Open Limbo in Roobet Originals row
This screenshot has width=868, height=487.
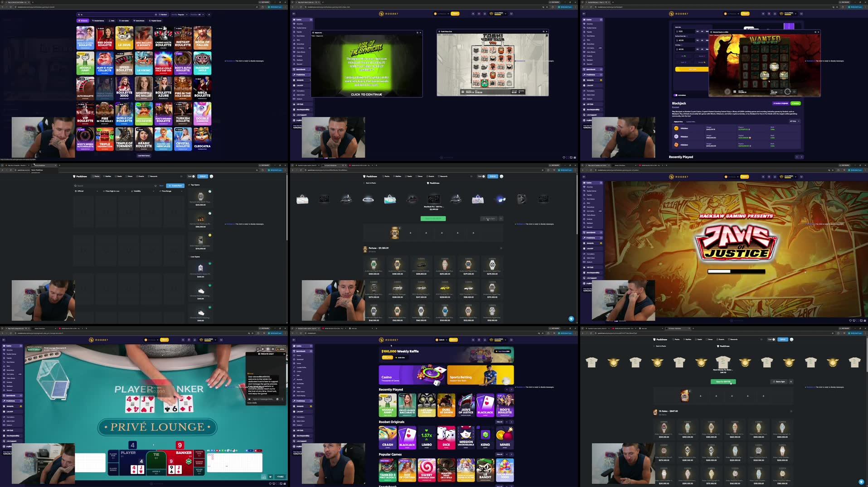pyautogui.click(x=427, y=438)
